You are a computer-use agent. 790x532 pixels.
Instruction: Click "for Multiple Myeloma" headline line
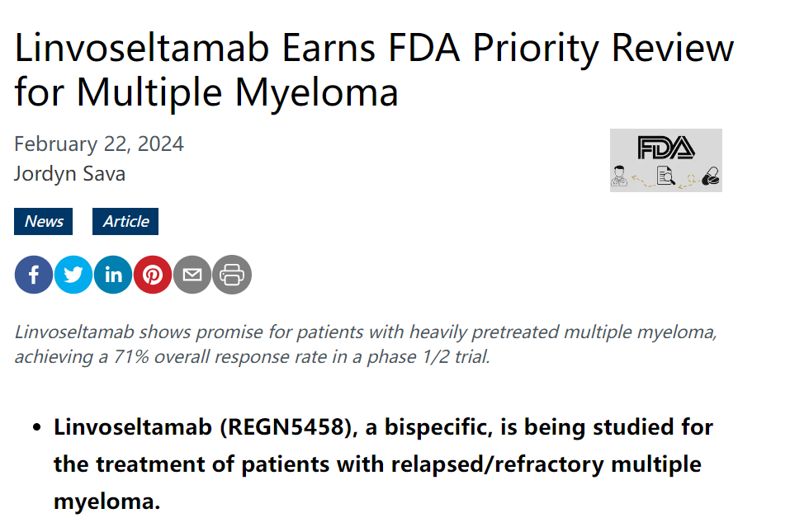pos(206,92)
